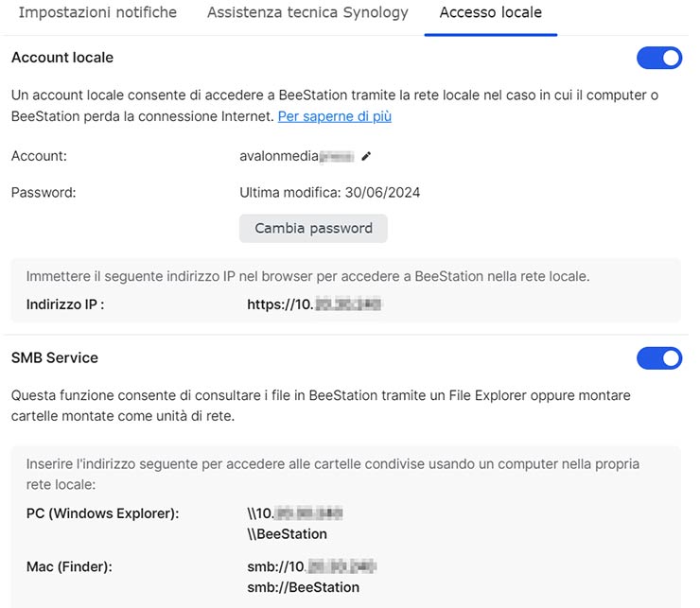
Task: Click the avalonmedia account name
Action: pos(295,156)
